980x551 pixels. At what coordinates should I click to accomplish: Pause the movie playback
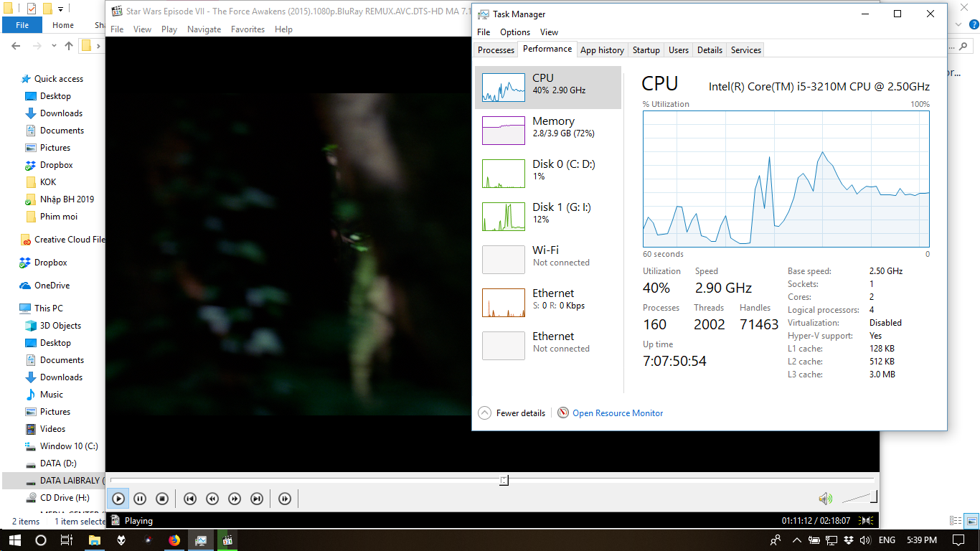141,499
